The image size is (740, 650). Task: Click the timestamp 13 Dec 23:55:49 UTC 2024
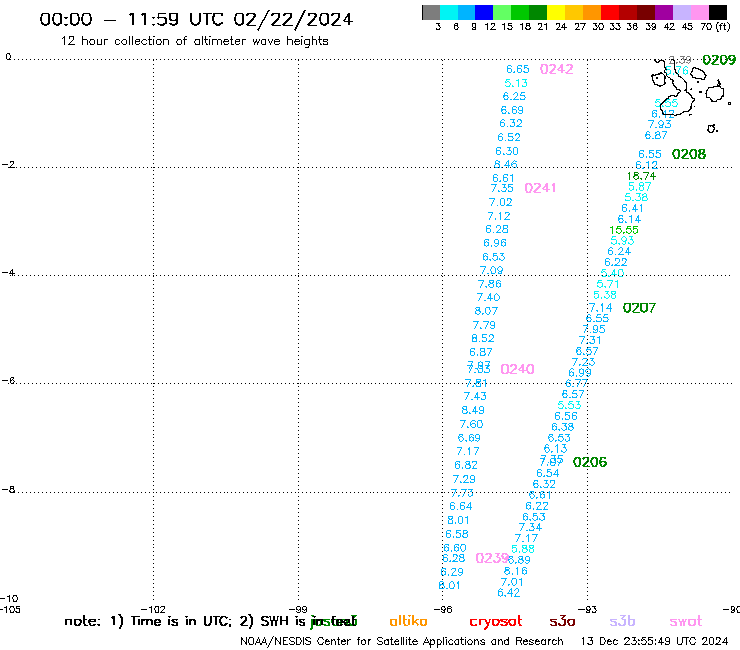click(x=654, y=641)
